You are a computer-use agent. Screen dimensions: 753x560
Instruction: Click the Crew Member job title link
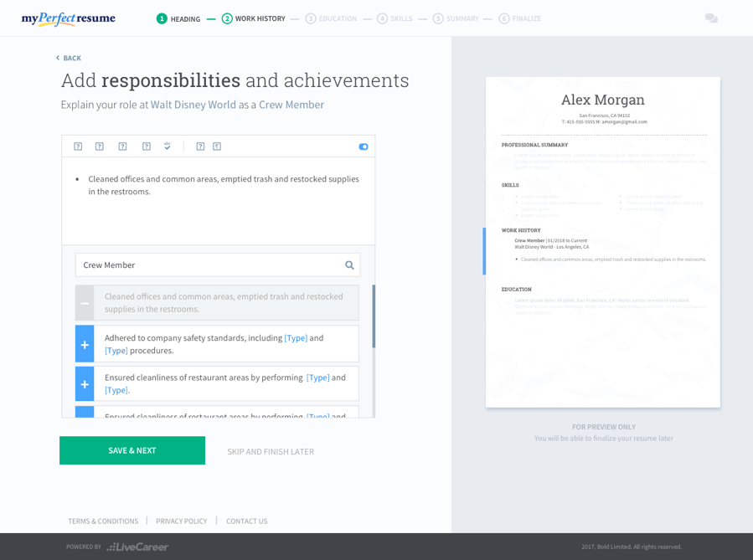[291, 105]
